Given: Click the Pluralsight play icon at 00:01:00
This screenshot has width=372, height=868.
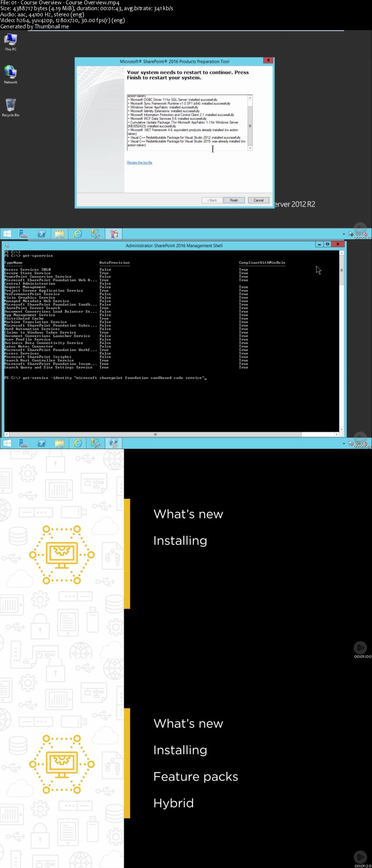Looking at the screenshot, I should coord(360,648).
